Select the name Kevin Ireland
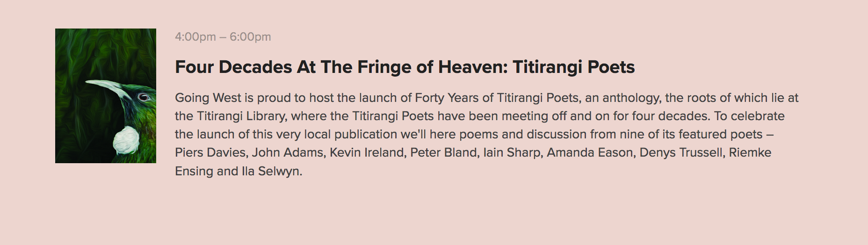The height and width of the screenshot is (245, 868). coord(367,152)
